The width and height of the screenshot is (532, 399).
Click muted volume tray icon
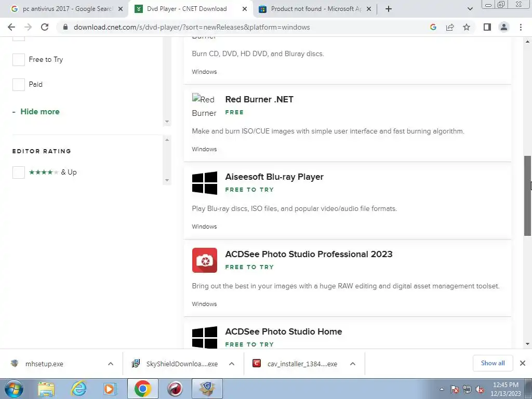pos(480,390)
